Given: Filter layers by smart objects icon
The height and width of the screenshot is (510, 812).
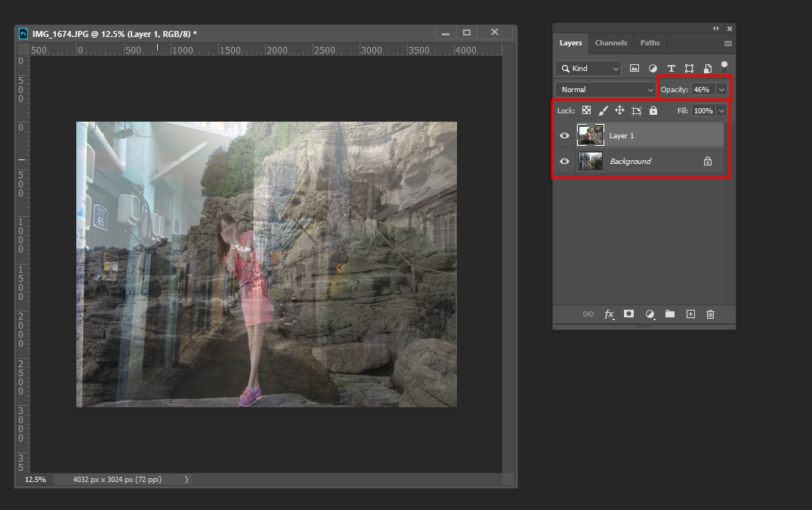Looking at the screenshot, I should pos(708,68).
